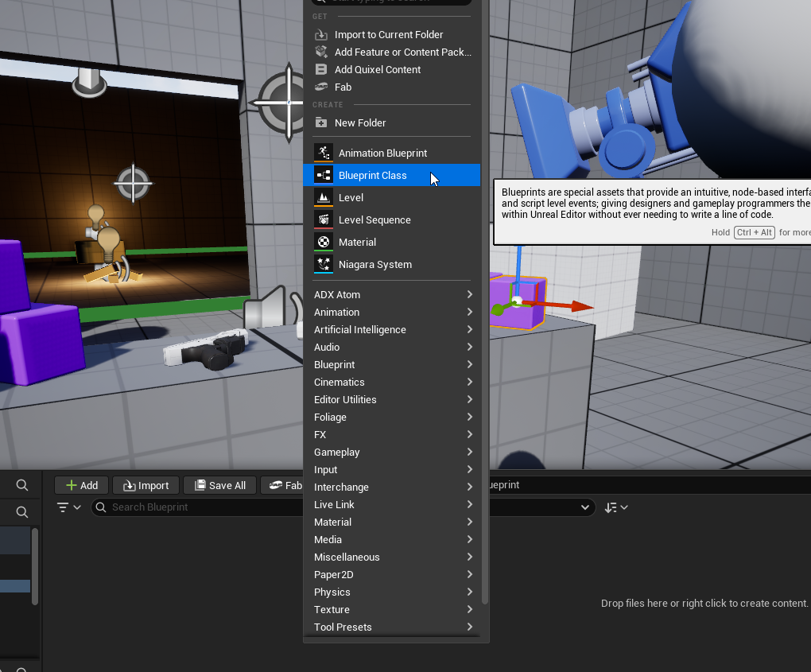This screenshot has width=811, height=672.
Task: Expand the Blueprint submenu
Action: pyautogui.click(x=393, y=365)
